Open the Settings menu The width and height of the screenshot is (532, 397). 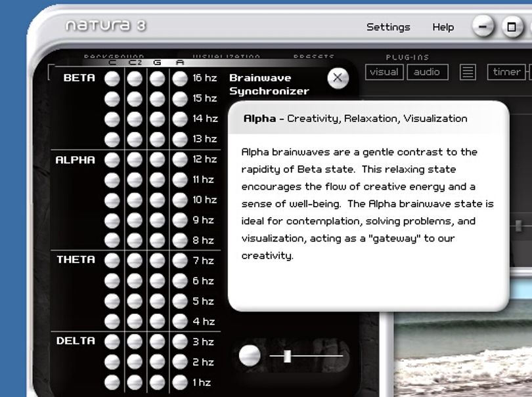click(x=388, y=27)
